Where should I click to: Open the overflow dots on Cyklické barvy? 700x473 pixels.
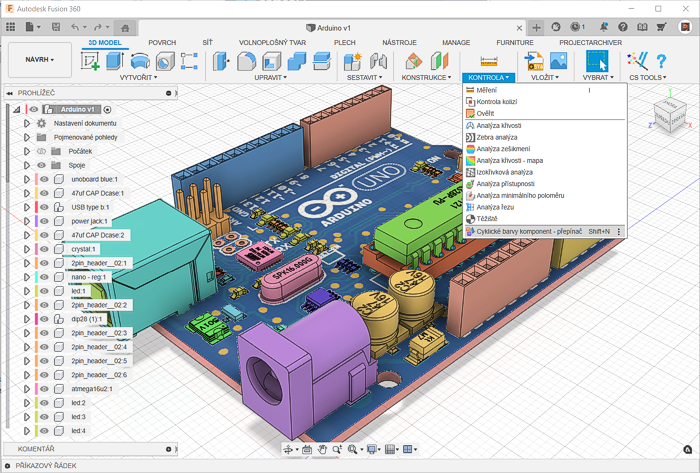[619, 232]
